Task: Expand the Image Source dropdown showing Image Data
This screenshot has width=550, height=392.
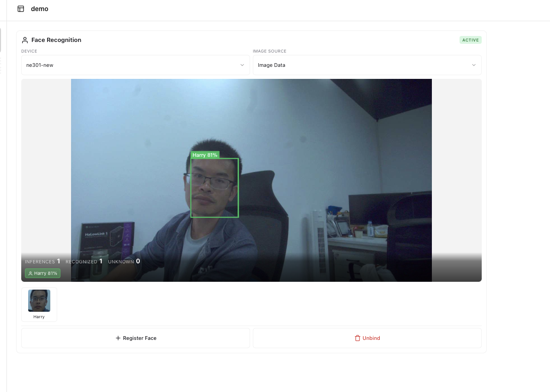Action: [x=367, y=65]
